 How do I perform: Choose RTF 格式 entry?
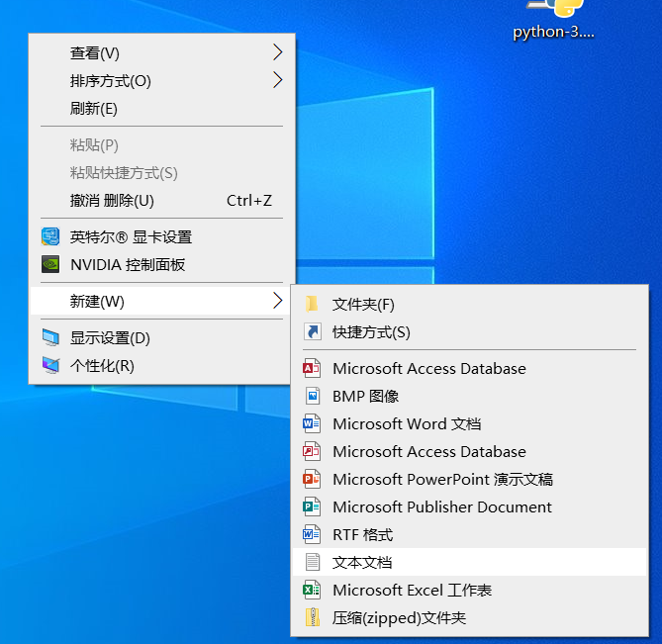pyautogui.click(x=469, y=535)
